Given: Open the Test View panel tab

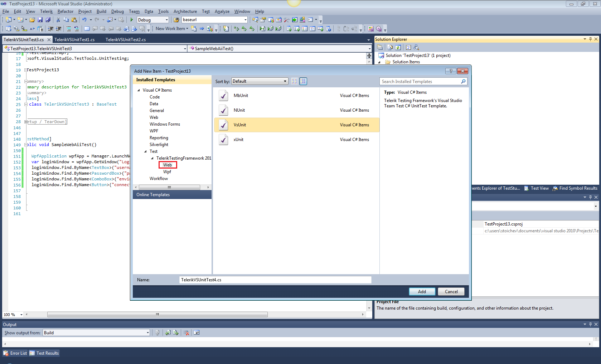Looking at the screenshot, I should (537, 188).
